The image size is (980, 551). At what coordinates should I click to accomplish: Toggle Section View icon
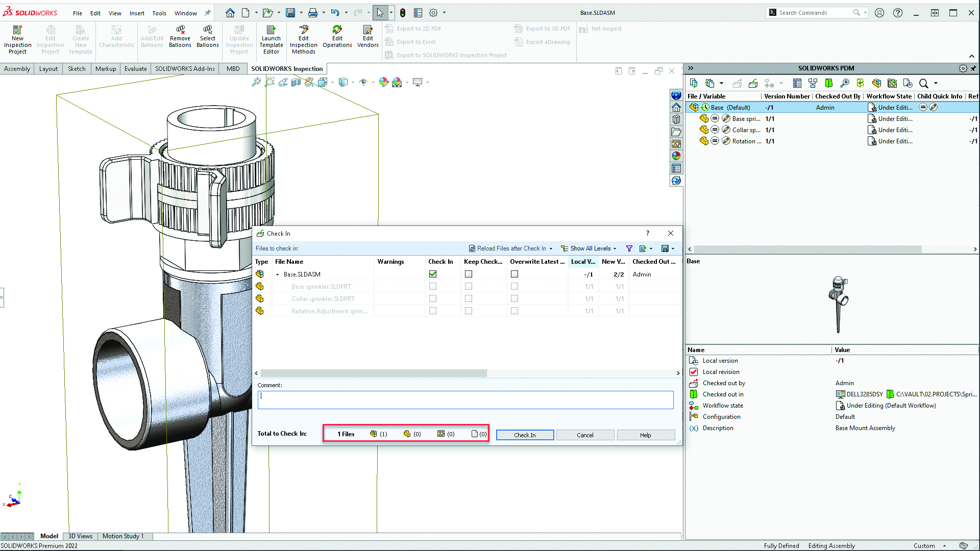tap(296, 82)
